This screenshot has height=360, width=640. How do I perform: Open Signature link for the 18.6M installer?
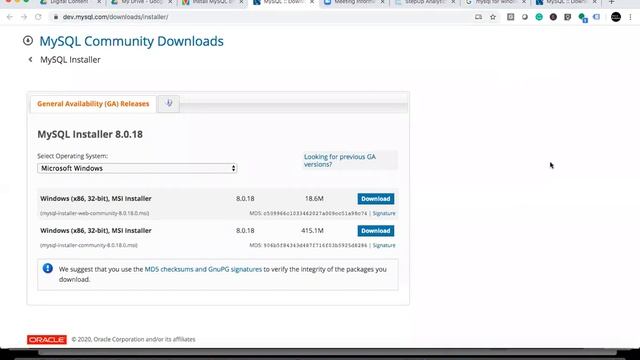pos(384,213)
